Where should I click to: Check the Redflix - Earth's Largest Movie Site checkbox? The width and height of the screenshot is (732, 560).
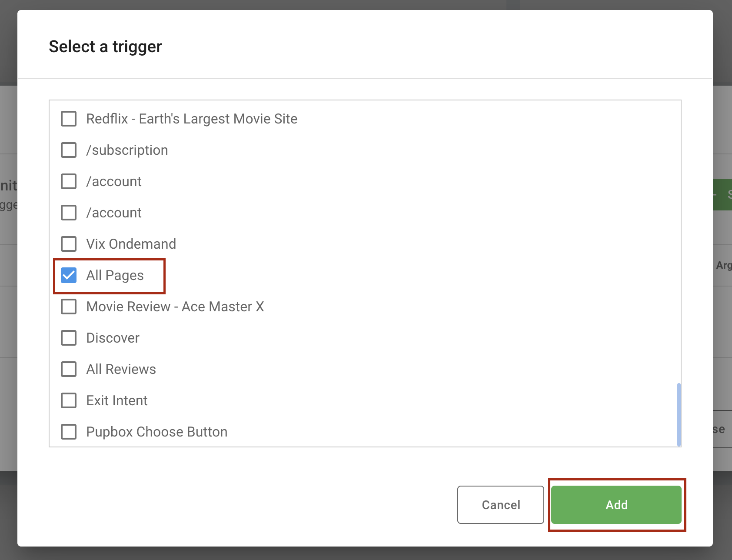tap(69, 119)
